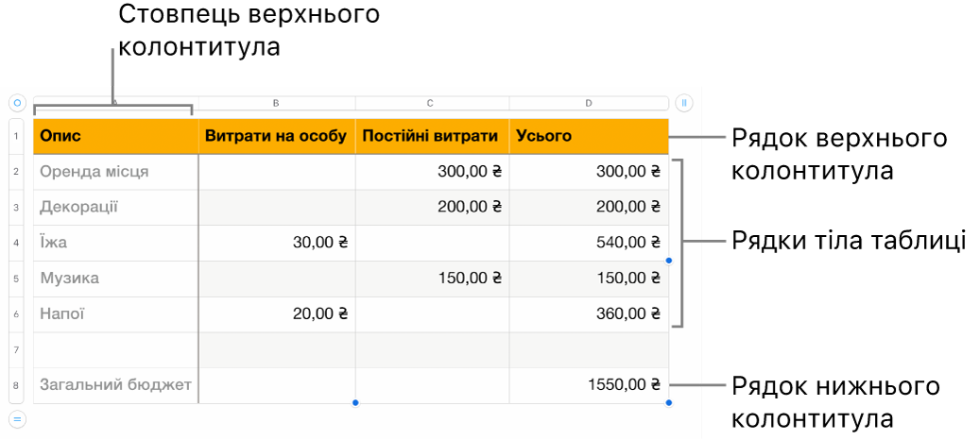Image resolution: width=980 pixels, height=440 pixels.
Task: Click the Опис header cell
Action: click(x=116, y=136)
